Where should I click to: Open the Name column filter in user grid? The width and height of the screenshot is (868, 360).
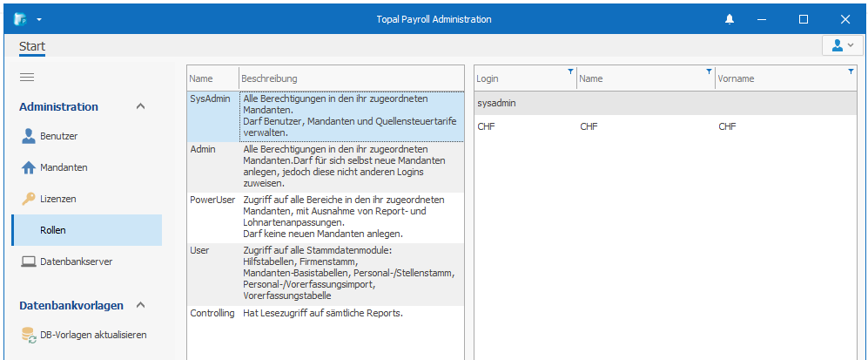click(x=709, y=71)
